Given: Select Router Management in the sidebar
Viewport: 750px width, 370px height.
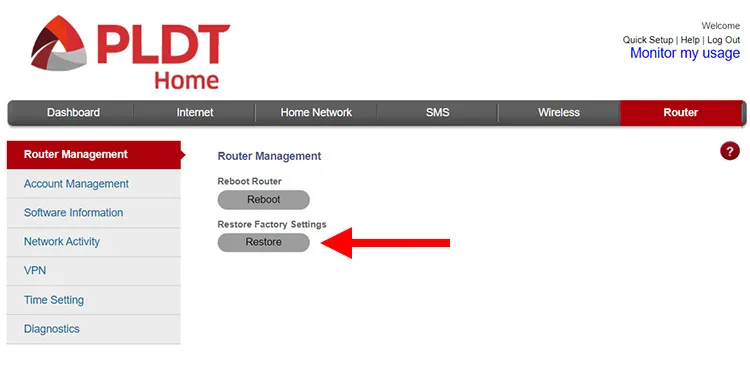Looking at the screenshot, I should tap(94, 154).
